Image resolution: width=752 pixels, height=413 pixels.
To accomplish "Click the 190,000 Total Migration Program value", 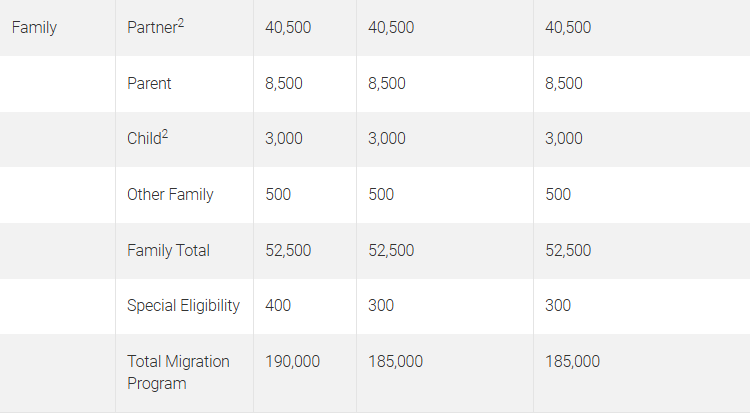I will click(292, 362).
